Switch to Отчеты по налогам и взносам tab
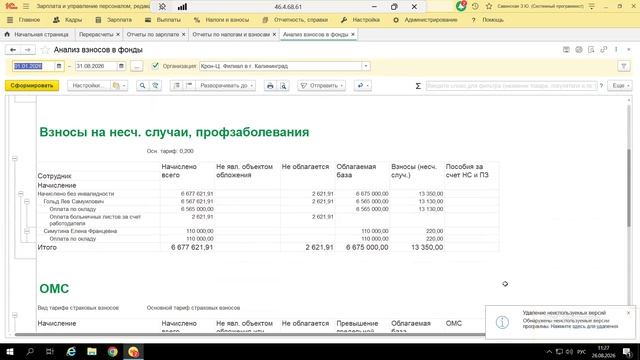Image resolution: width=640 pixels, height=360 pixels. pyautogui.click(x=231, y=35)
